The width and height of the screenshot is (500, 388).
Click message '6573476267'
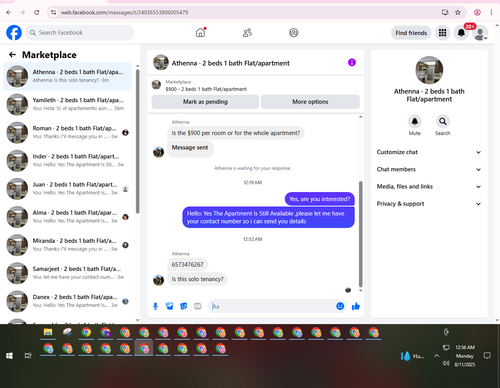(x=187, y=265)
